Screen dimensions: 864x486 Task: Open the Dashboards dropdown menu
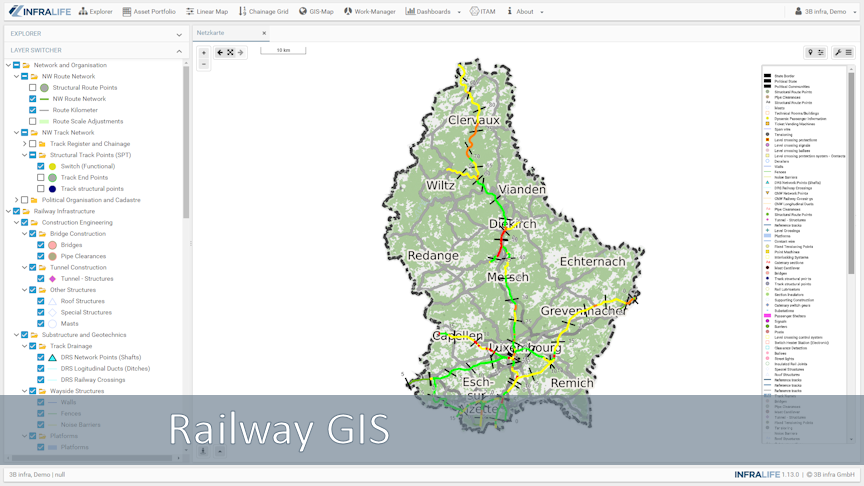[433, 12]
